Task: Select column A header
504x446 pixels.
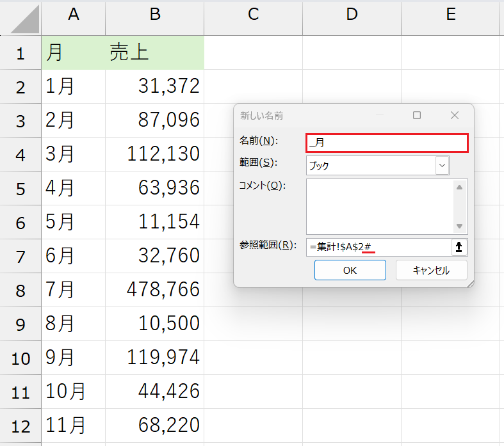Action: (73, 18)
